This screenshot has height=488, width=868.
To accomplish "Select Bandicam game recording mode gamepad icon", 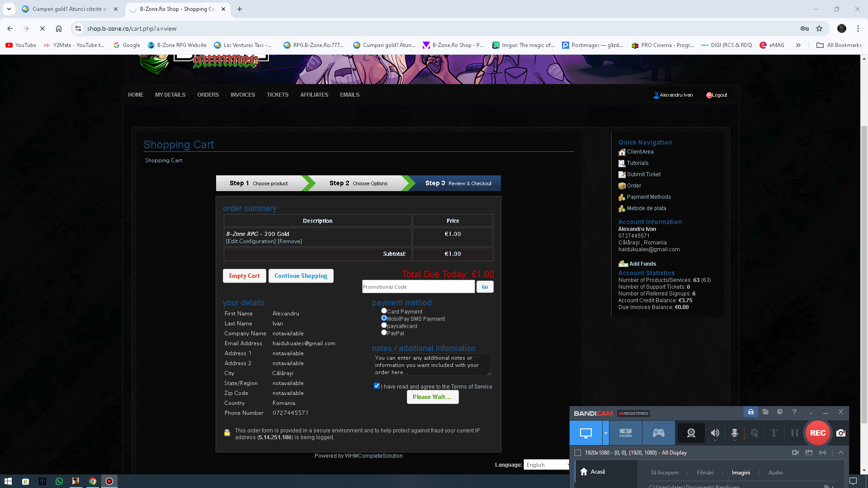I will [x=658, y=433].
